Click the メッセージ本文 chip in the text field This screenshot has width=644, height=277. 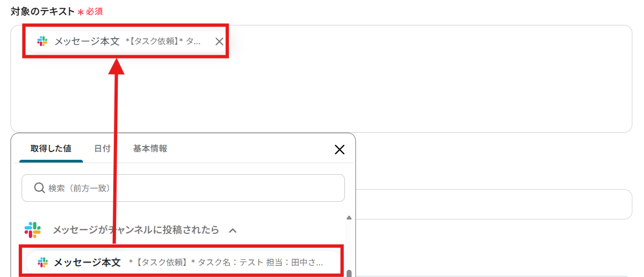pyautogui.click(x=125, y=41)
